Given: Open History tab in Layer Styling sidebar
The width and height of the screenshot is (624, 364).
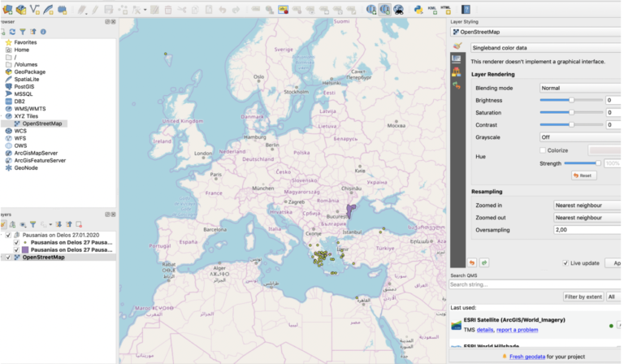Looking at the screenshot, I should 457,85.
